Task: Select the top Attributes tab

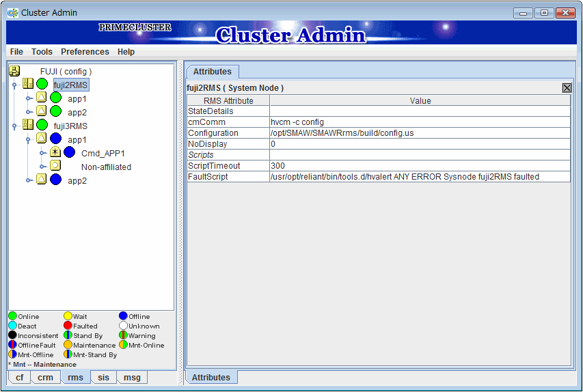Action: [x=213, y=71]
